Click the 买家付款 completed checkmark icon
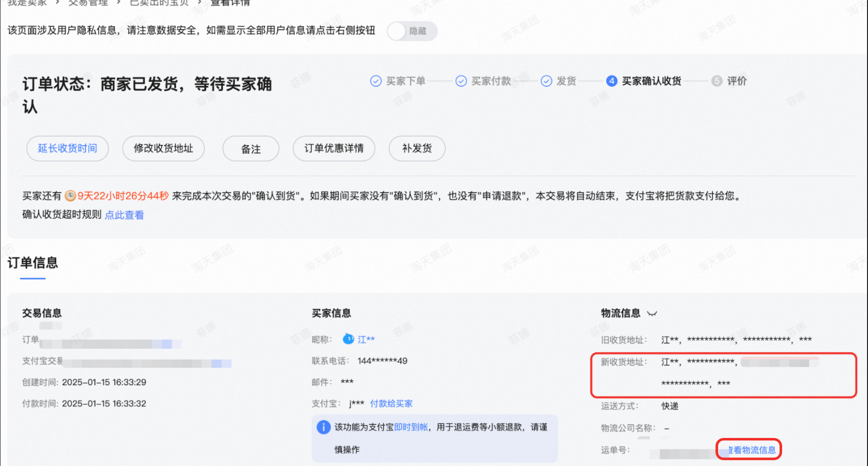The image size is (868, 466). (x=461, y=81)
